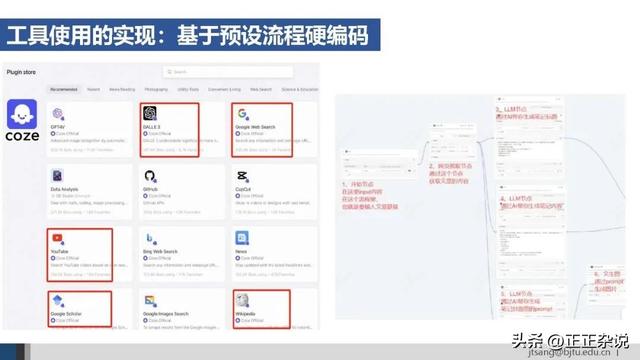Open the 'GitHub' plugin title
The image size is (640, 360).
[151, 189]
